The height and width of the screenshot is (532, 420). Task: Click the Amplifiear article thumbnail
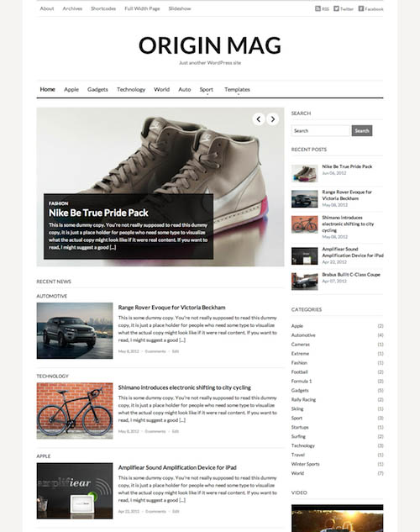click(x=75, y=491)
